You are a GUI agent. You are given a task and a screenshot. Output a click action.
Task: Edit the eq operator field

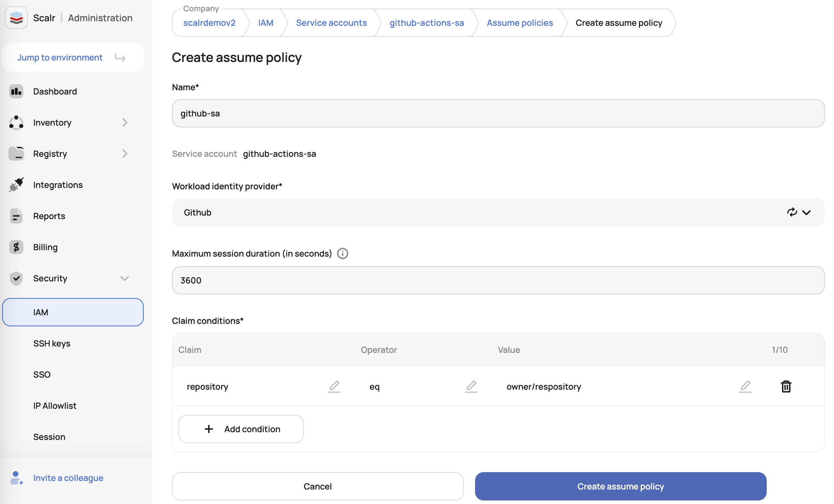click(471, 386)
